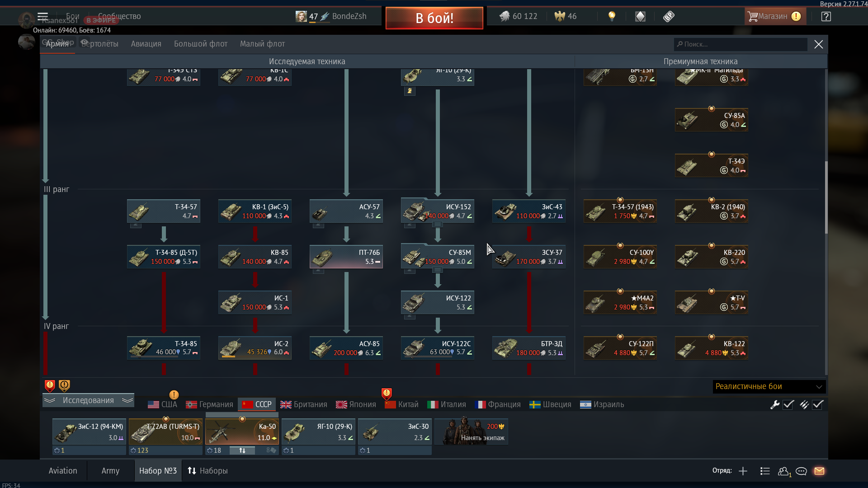Open the light bulb tips icon
Viewport: 868px width, 488px height.
click(612, 16)
